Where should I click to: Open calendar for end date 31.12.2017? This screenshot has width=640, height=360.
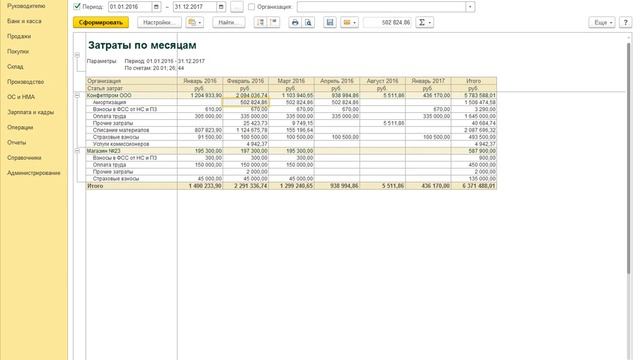click(x=221, y=7)
